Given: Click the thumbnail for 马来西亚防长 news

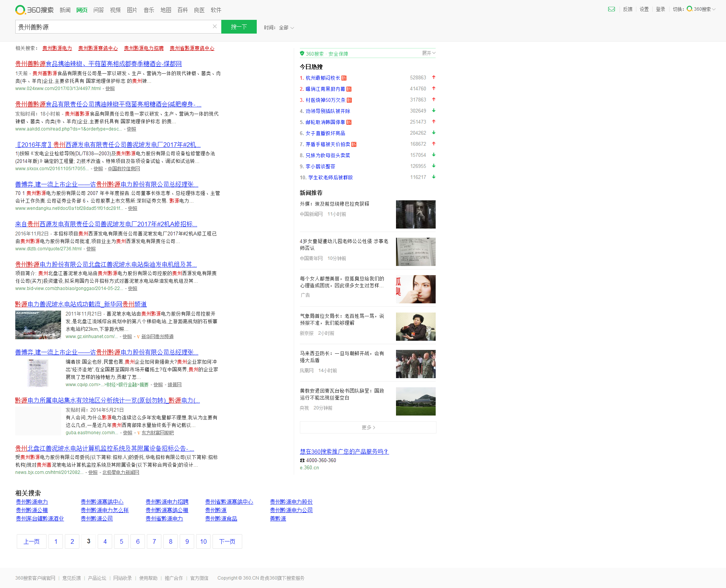Looking at the screenshot, I should (416, 364).
